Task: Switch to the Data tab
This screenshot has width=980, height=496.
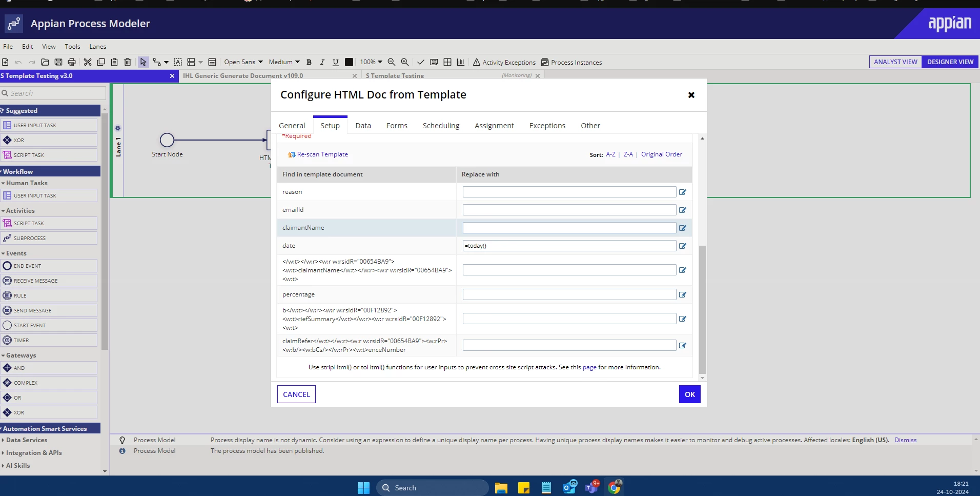Action: (x=363, y=126)
